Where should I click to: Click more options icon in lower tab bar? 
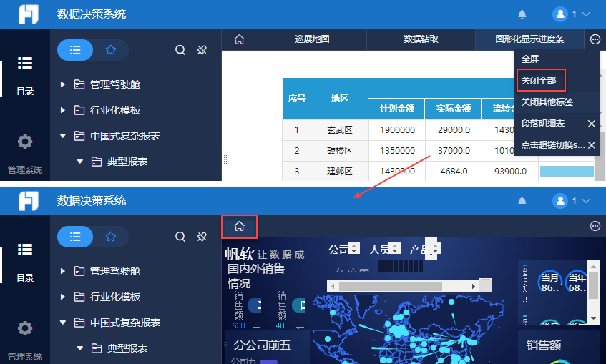[595, 226]
